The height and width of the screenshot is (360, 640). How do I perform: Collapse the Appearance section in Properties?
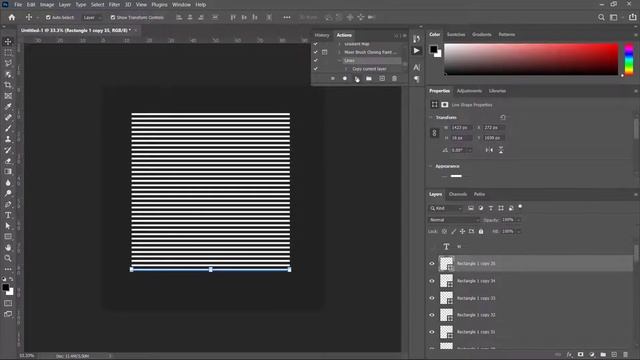431,166
